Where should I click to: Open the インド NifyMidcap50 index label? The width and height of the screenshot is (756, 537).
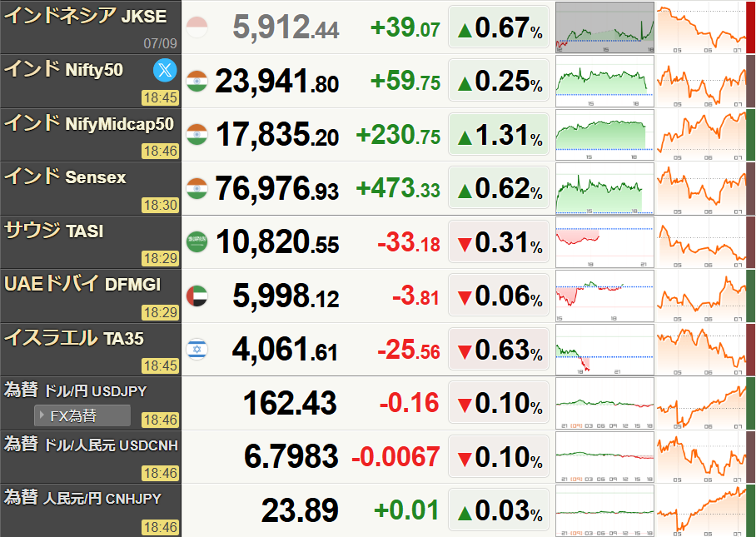[89, 124]
